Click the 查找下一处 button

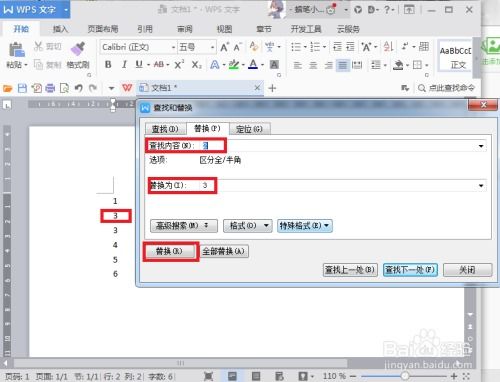[410, 269]
